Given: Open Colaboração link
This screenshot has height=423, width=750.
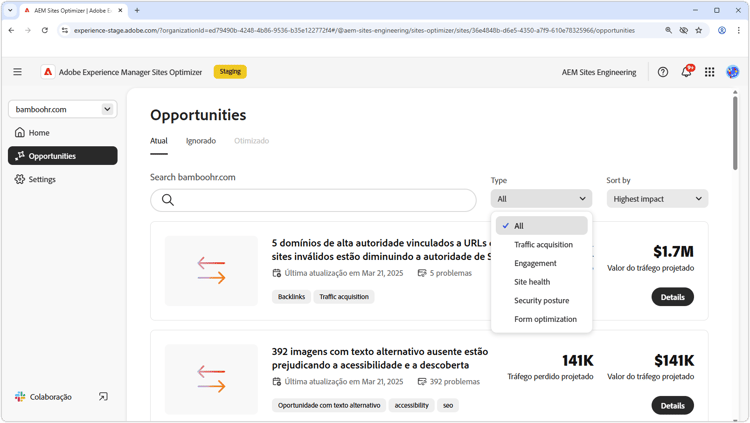Looking at the screenshot, I should click(51, 397).
